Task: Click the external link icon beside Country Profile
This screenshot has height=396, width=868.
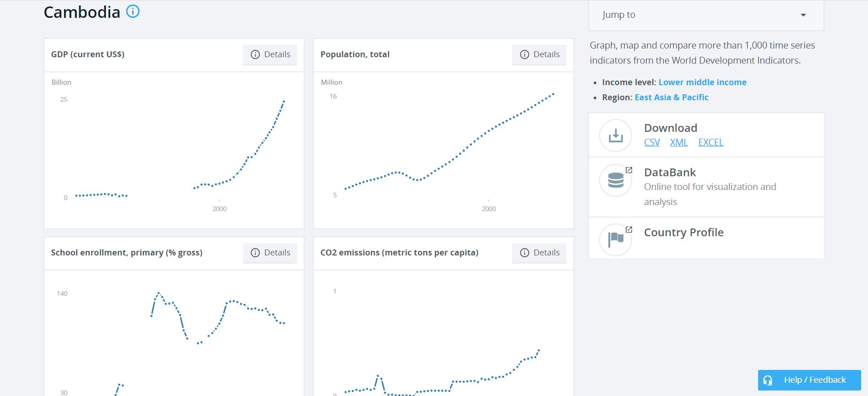Action: pos(629,230)
